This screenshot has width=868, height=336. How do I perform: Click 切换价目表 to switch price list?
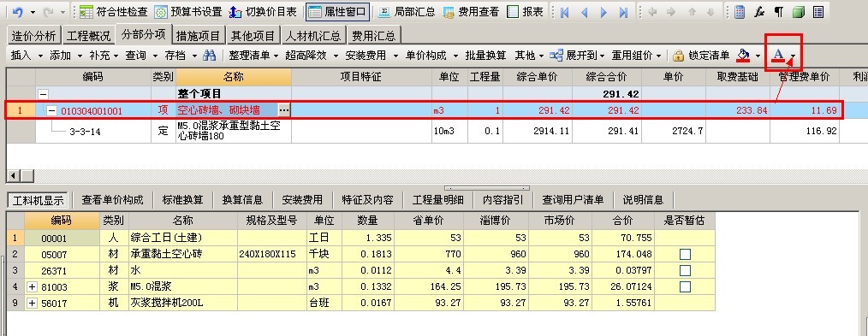click(263, 12)
